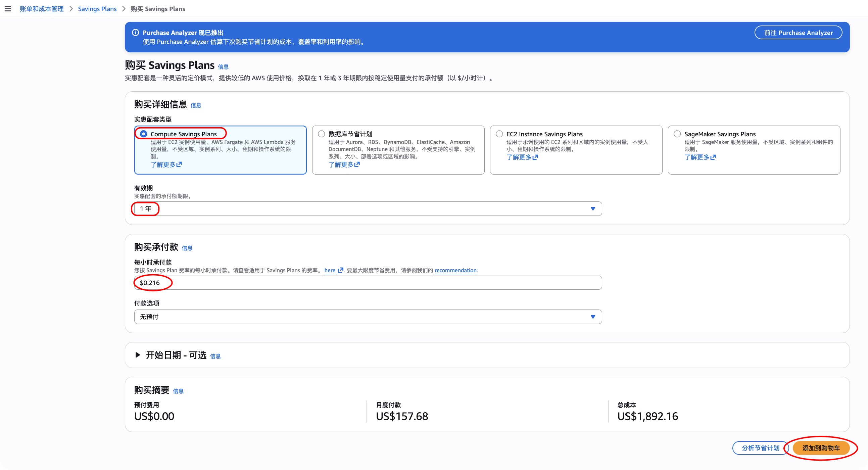Image resolution: width=868 pixels, height=470 pixels.
Task: Open the 付款选项 dropdown showing 无预付
Action: pyautogui.click(x=368, y=317)
